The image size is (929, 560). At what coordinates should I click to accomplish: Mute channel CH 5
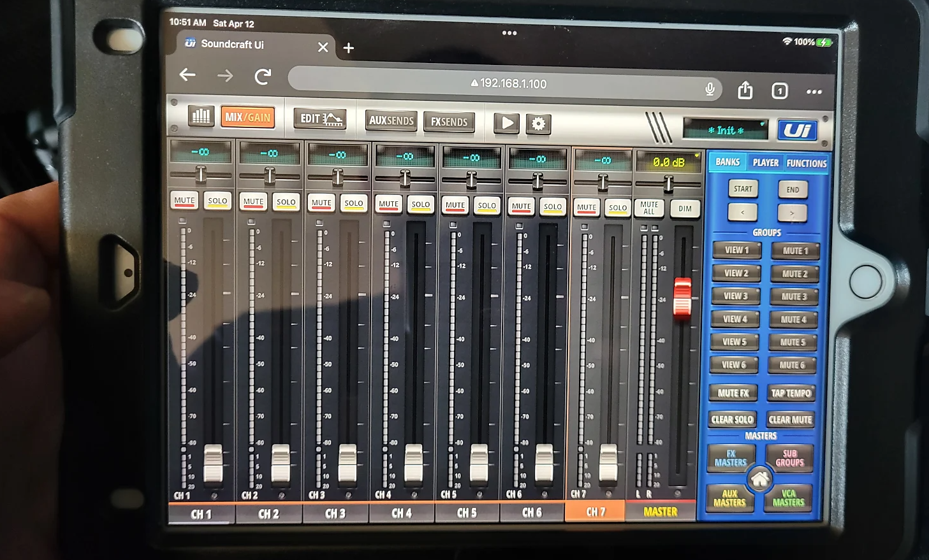click(455, 205)
